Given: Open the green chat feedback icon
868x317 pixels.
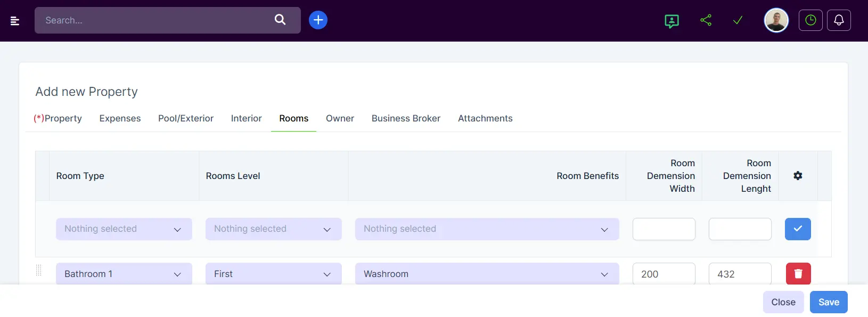Looking at the screenshot, I should pos(672,21).
